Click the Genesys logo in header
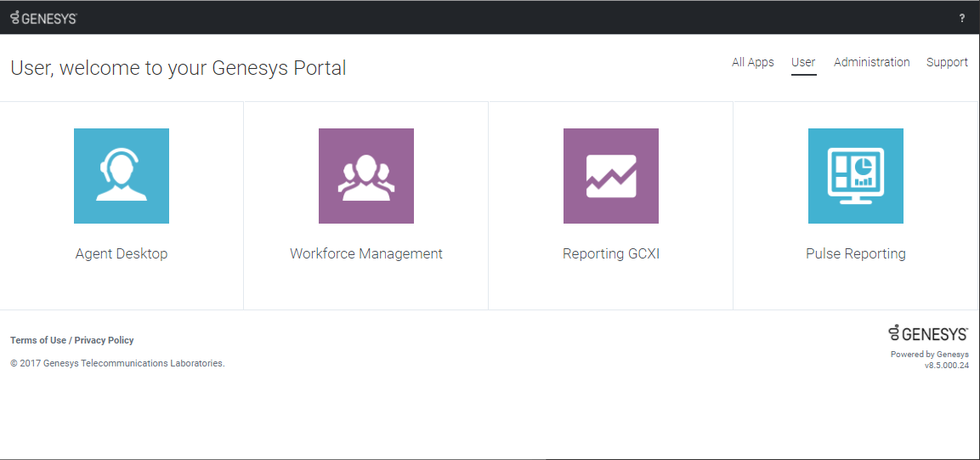980x460 pixels. pyautogui.click(x=43, y=18)
